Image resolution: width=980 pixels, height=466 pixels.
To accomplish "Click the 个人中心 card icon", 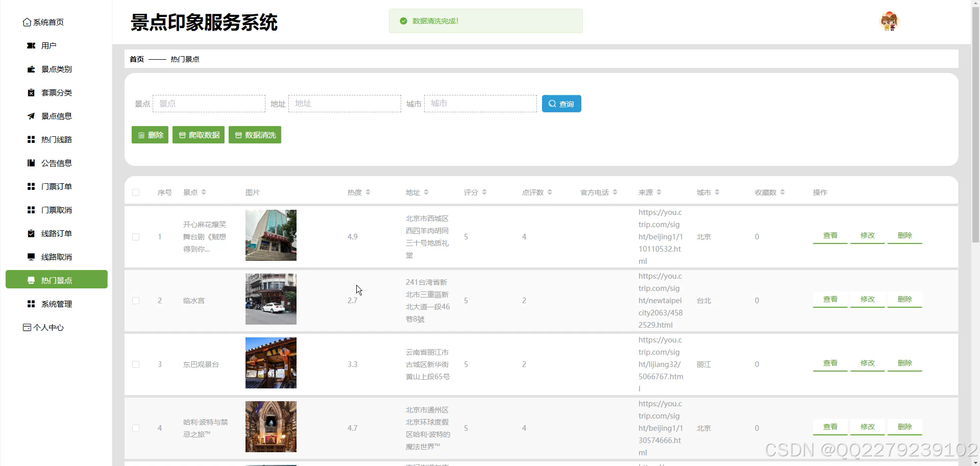I will tap(27, 327).
